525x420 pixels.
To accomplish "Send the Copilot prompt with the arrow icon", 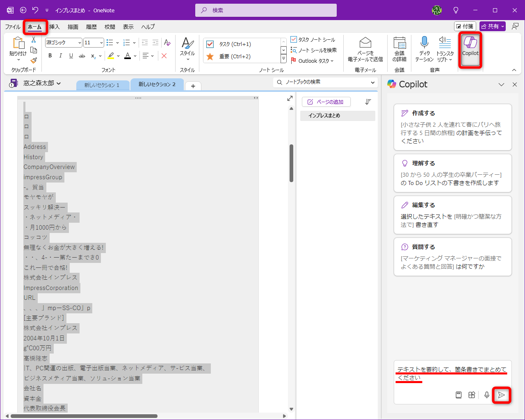I will (x=502, y=395).
